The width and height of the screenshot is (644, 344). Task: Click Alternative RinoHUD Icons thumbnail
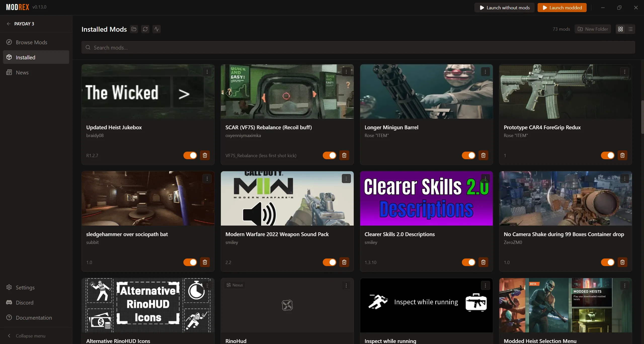(x=148, y=305)
